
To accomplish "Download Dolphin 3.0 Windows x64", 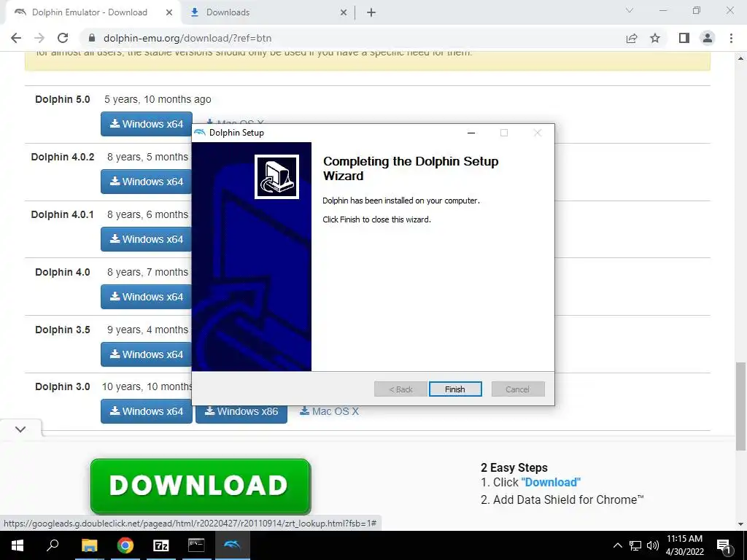I will [x=146, y=411].
